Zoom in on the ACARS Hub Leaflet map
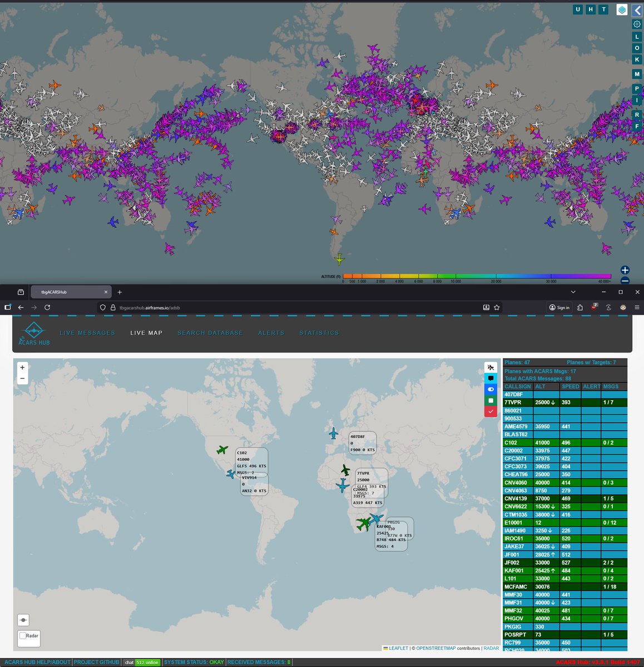Viewport: 644px width, 667px height. pos(22,367)
